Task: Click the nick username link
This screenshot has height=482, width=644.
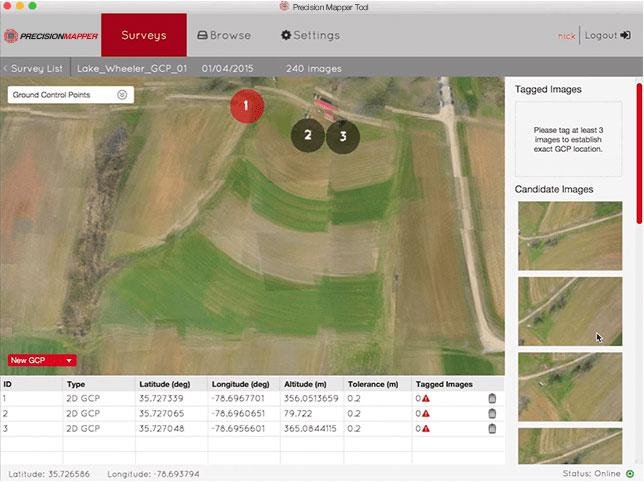Action: (x=566, y=35)
